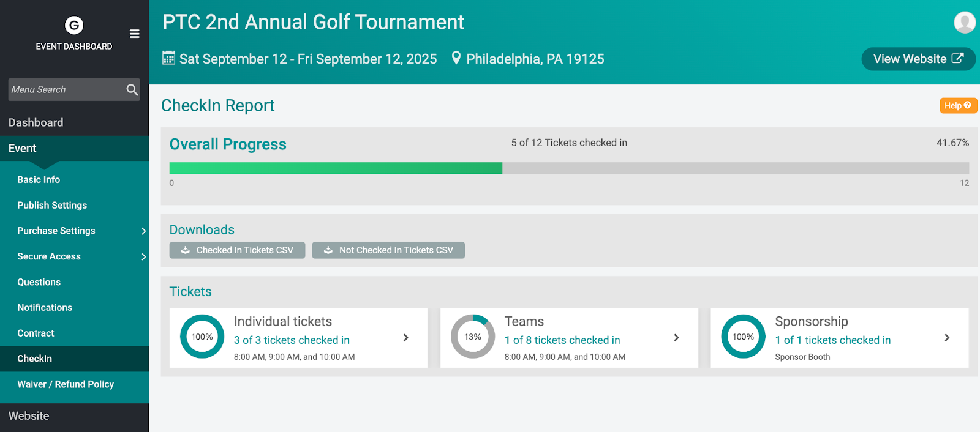Image resolution: width=980 pixels, height=432 pixels.
Task: Expand Purchase Settings submenu arrow
Action: 143,231
